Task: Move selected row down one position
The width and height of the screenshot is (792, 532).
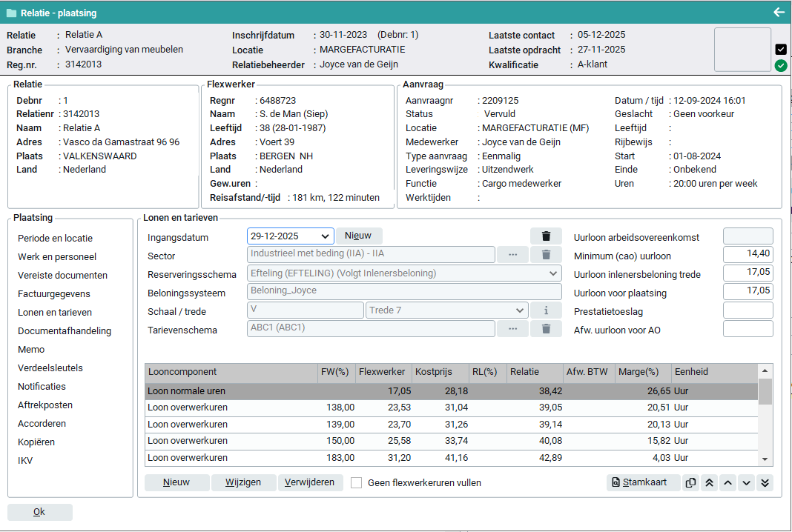Action: point(747,482)
